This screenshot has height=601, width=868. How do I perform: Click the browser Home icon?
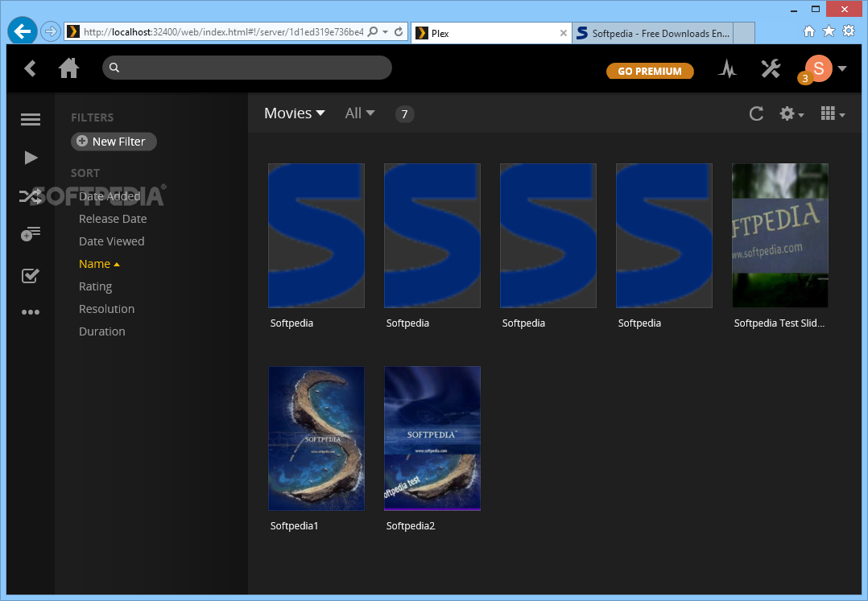coord(809,31)
